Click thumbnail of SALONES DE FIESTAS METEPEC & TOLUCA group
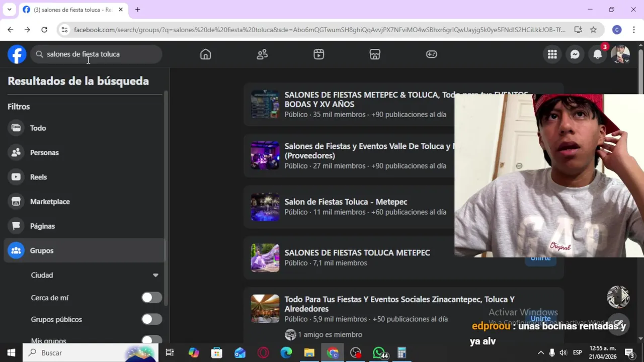This screenshot has width=644, height=362. coord(265,104)
